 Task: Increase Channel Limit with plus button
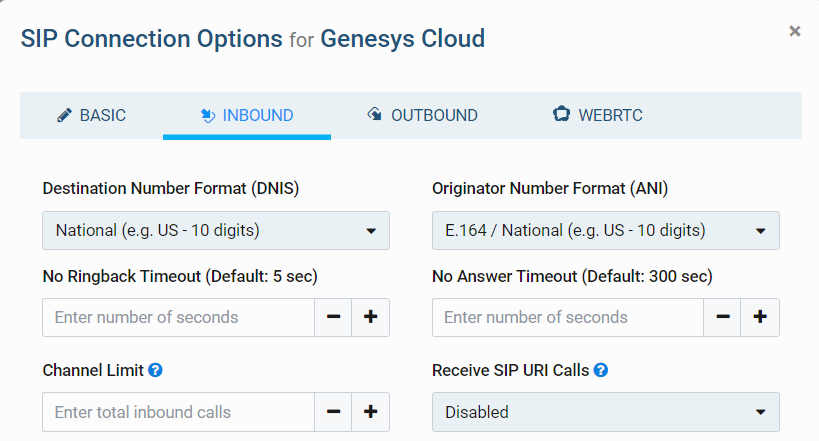pos(370,412)
